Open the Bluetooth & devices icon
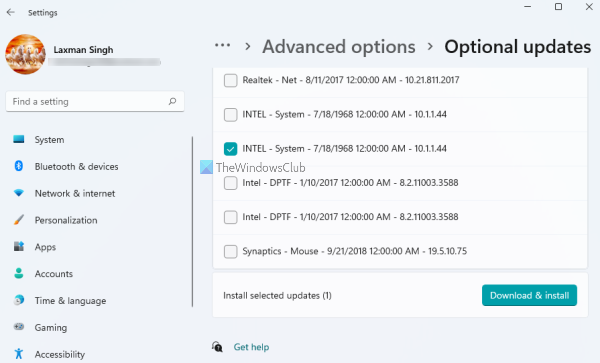 (x=19, y=166)
